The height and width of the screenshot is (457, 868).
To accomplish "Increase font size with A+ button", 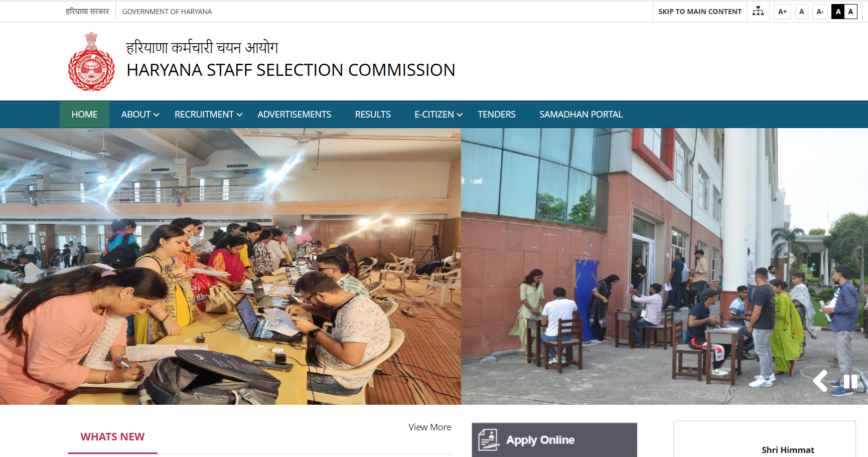I will (782, 12).
